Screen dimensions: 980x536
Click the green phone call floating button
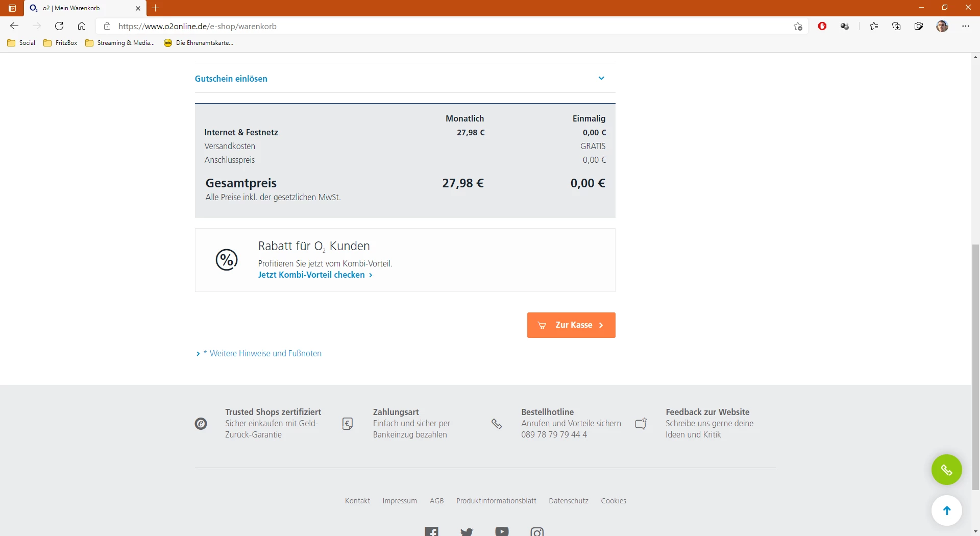click(x=946, y=470)
